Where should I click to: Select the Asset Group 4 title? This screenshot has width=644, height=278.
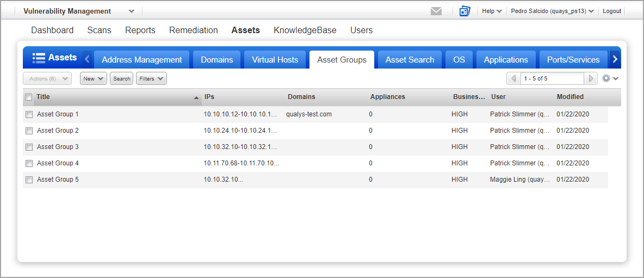[x=58, y=163]
